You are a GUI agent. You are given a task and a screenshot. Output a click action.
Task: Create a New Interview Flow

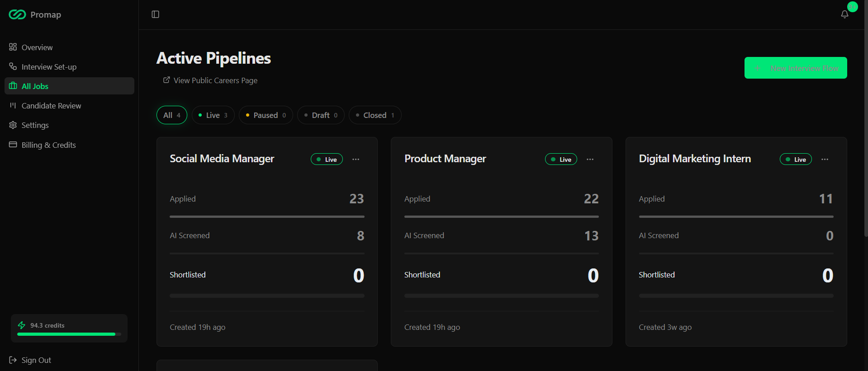pos(796,68)
